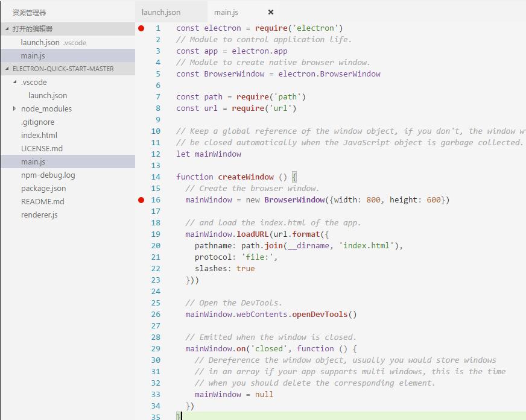Open the renderer.js file
Viewport: 526px width, 420px height.
tap(39, 215)
